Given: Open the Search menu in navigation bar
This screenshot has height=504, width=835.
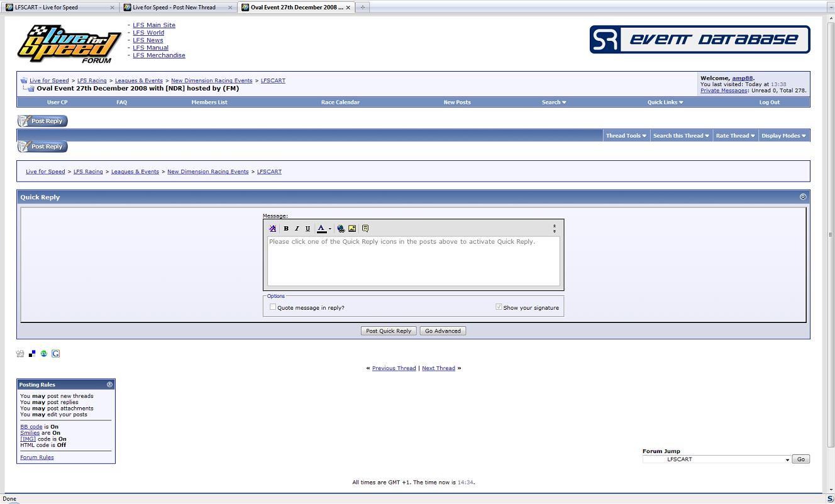Looking at the screenshot, I should pos(554,102).
